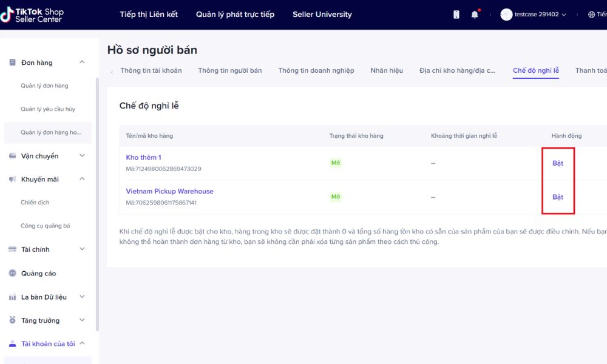Open Quản lý yêu cầu hủy

click(x=48, y=109)
